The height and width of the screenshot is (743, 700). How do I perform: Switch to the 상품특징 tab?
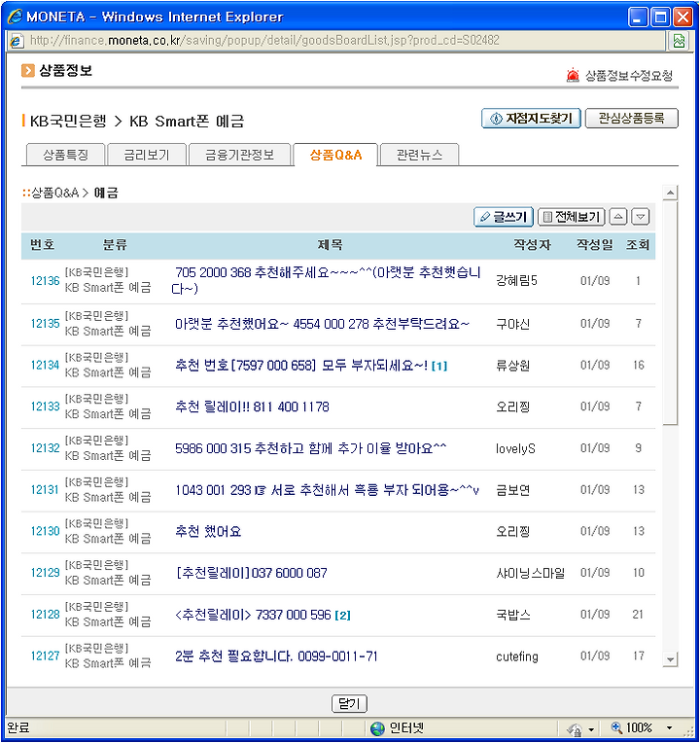(65, 155)
